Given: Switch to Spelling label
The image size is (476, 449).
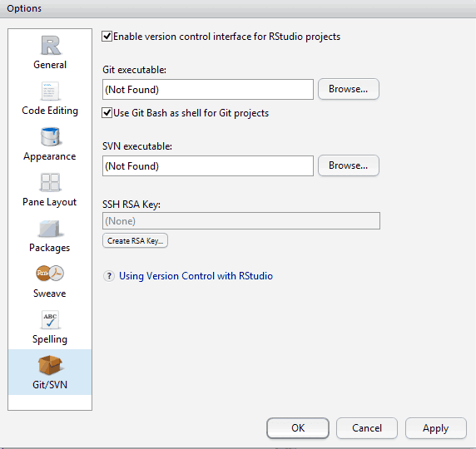Looking at the screenshot, I should [x=50, y=339].
